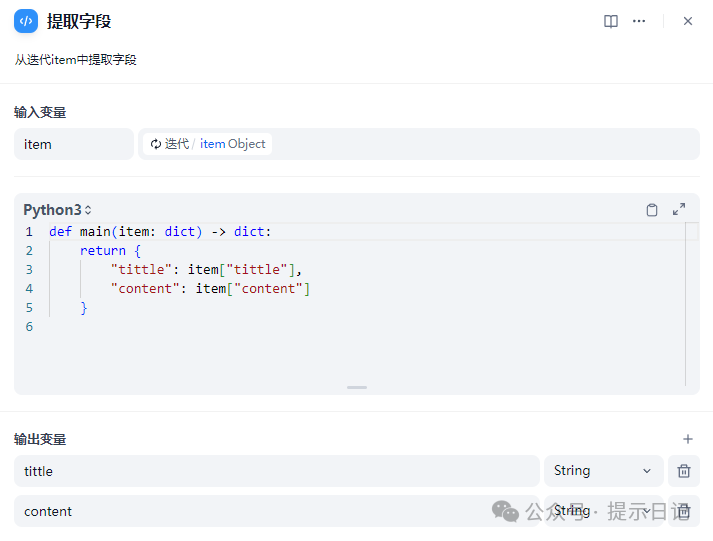Open the String type dropdown for content

point(603,511)
